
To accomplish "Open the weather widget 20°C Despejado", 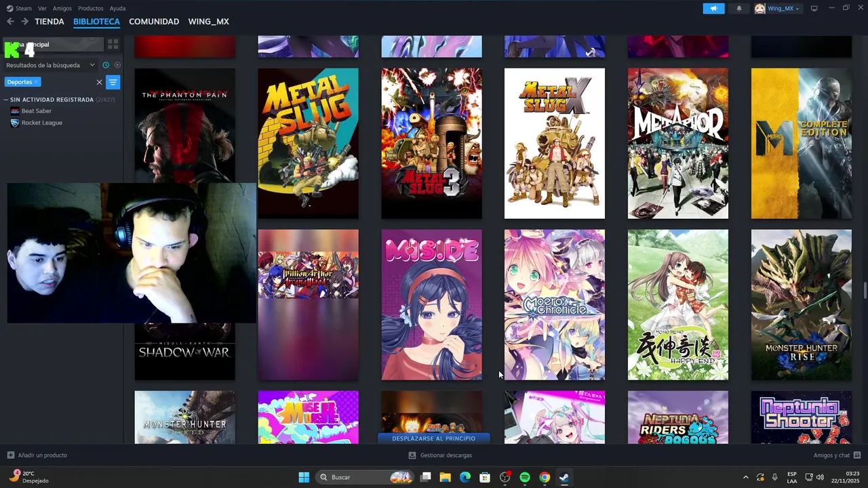I will (x=29, y=477).
